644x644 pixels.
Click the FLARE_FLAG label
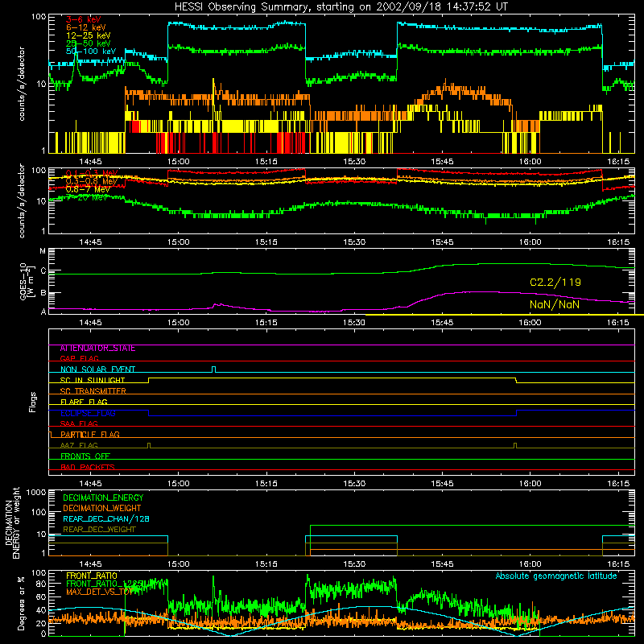[84, 402]
